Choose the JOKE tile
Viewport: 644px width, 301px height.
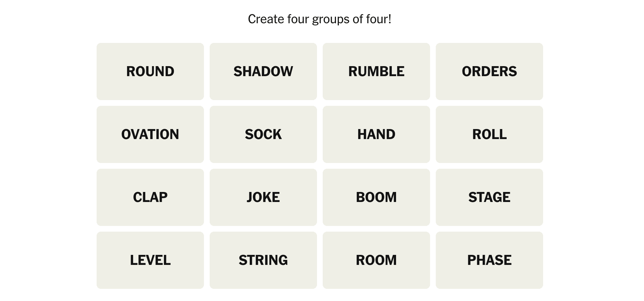click(263, 197)
